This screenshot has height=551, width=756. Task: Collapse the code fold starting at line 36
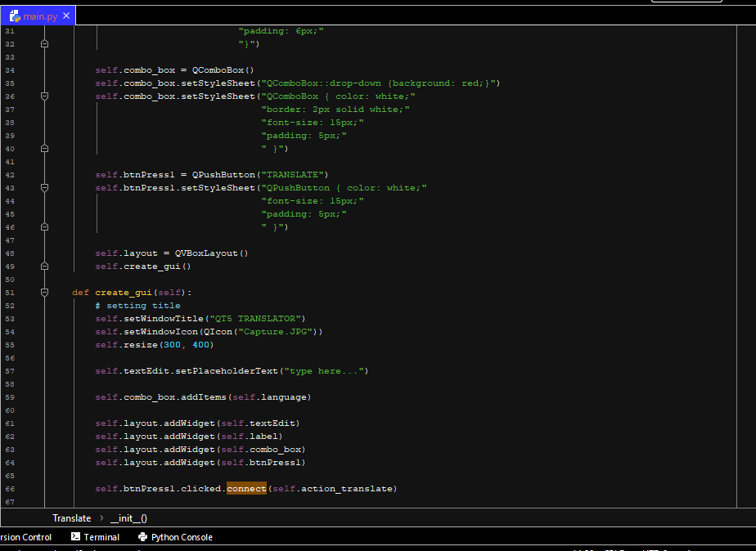coord(44,96)
